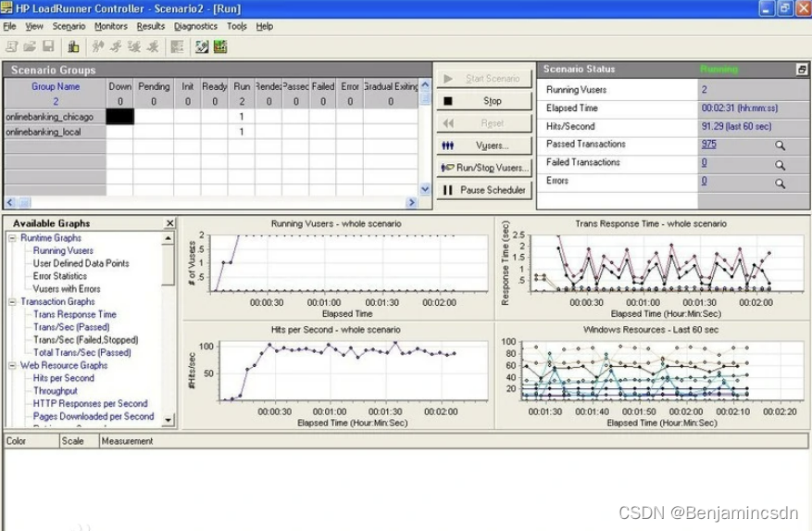Click the New Scenario toolbar icon
Screen dimensions: 812x531
[11, 46]
